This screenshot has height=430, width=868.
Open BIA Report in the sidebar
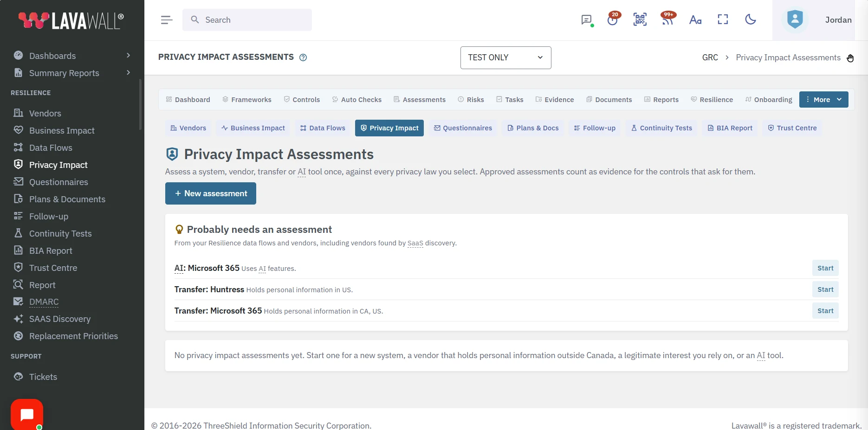pyautogui.click(x=51, y=250)
